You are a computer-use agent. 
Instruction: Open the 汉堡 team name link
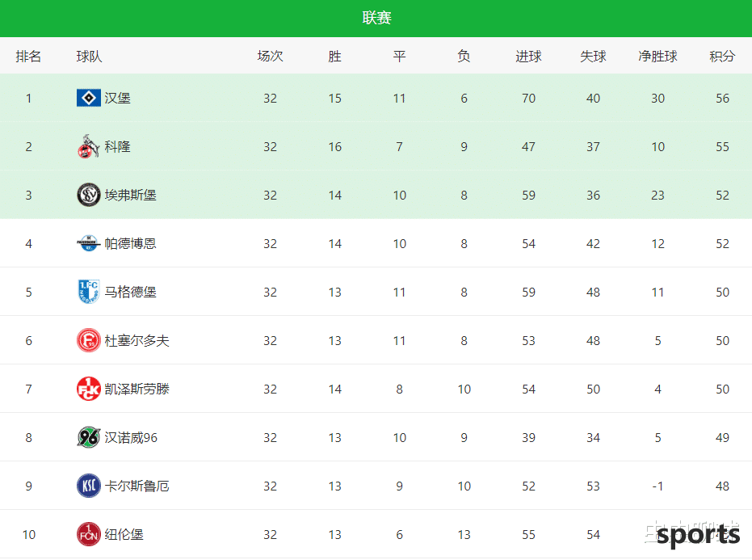coord(117,98)
